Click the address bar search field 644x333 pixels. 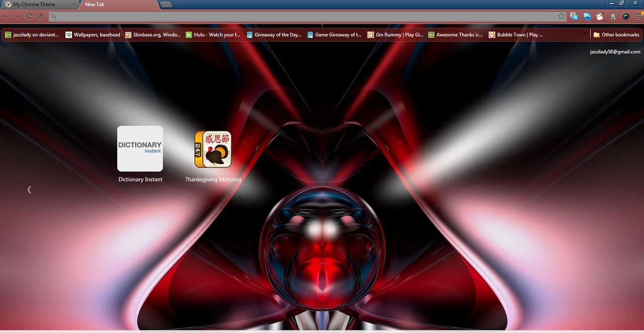coord(302,17)
